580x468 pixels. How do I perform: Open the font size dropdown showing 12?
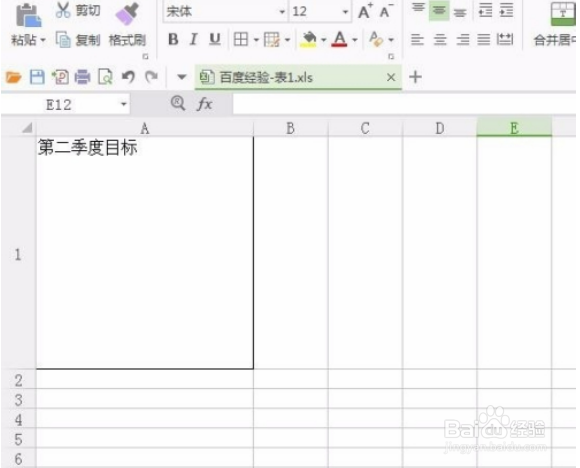(345, 12)
